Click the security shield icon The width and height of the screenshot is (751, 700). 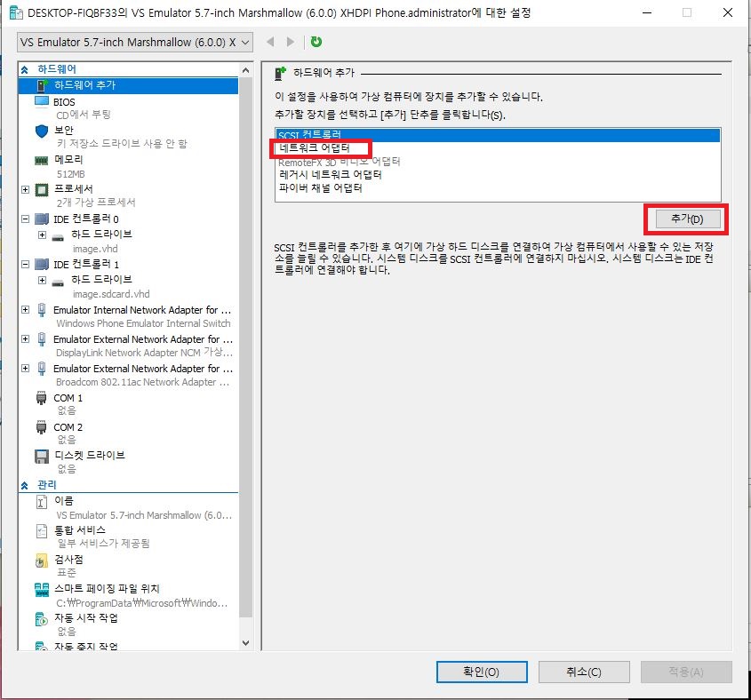[x=42, y=131]
